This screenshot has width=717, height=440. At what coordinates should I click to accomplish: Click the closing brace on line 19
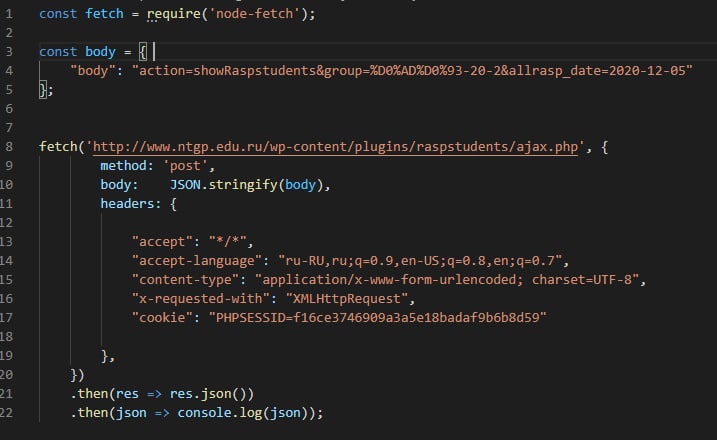click(x=105, y=355)
